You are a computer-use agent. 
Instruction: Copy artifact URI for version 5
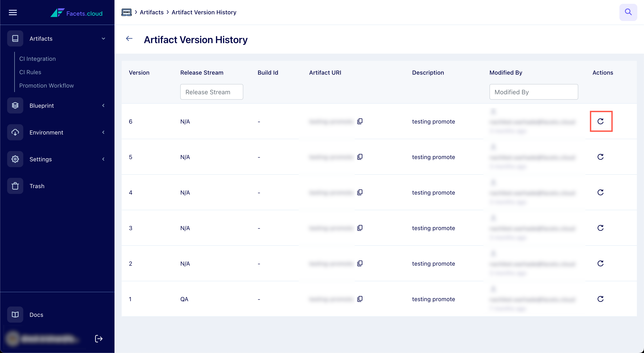point(360,157)
